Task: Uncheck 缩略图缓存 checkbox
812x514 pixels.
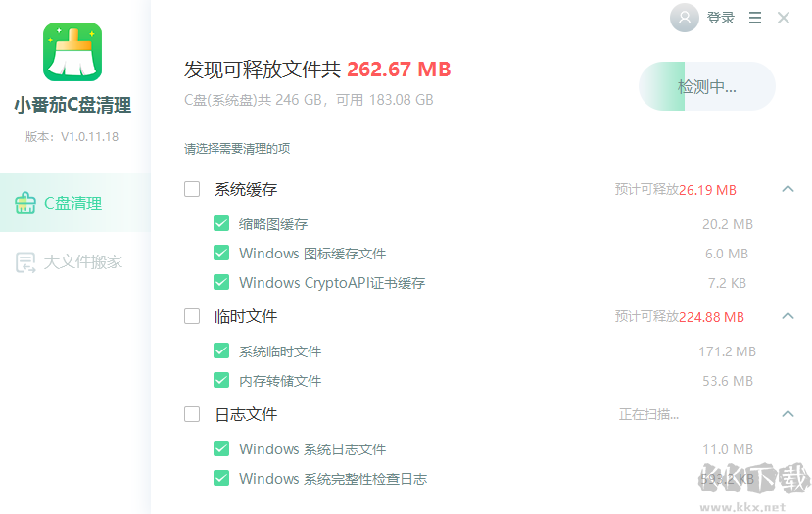Action: click(x=221, y=224)
